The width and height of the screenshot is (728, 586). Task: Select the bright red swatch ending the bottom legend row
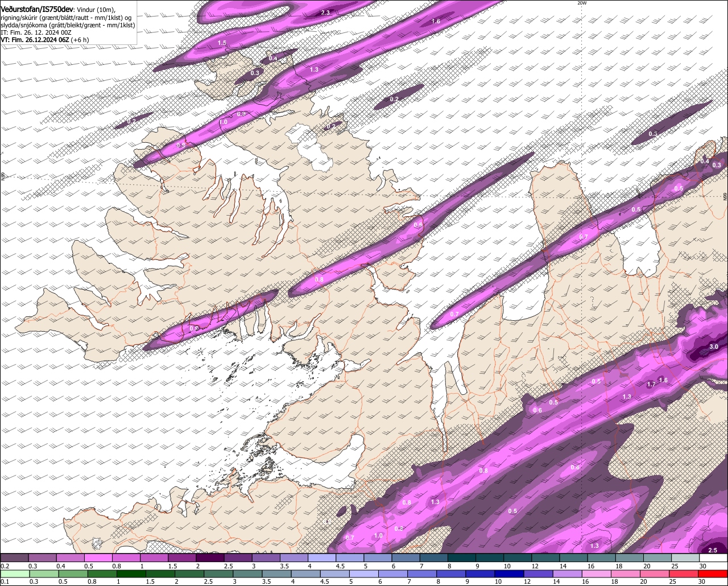tap(713, 573)
